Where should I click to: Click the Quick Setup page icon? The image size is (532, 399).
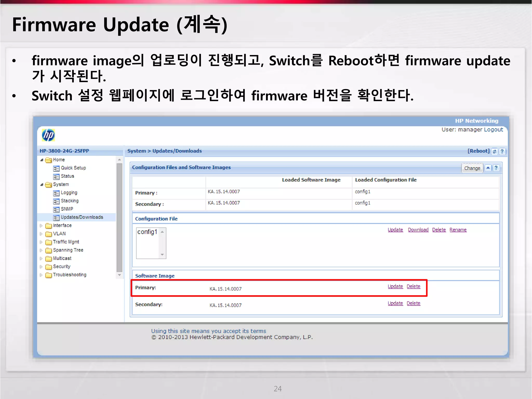pyautogui.click(x=56, y=169)
